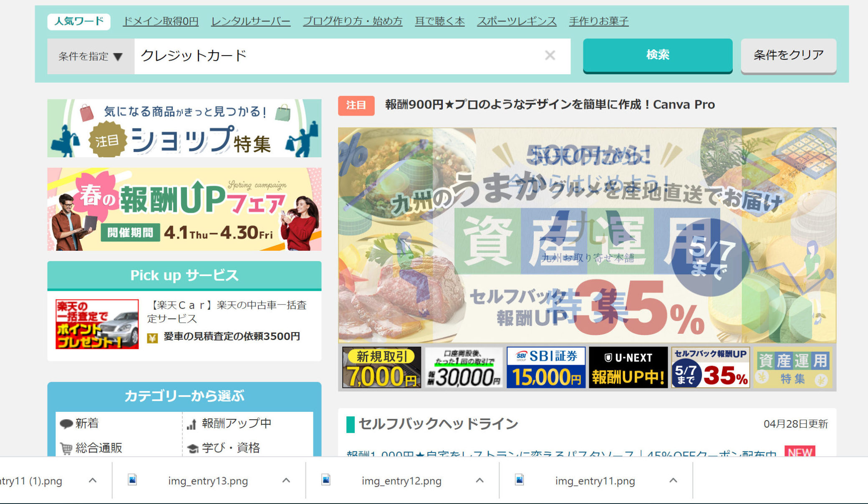Expand options chevron for img_entry13.png
The width and height of the screenshot is (868, 504).
(x=286, y=481)
